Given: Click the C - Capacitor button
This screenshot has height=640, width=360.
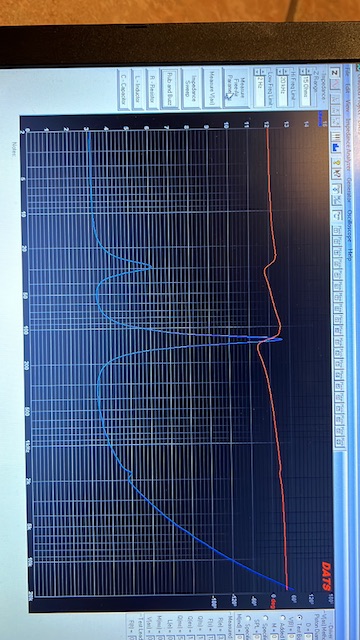Looking at the screenshot, I should coord(123,89).
